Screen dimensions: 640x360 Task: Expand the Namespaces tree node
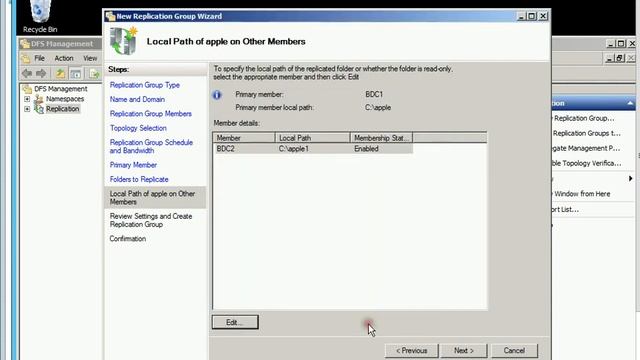click(27, 99)
